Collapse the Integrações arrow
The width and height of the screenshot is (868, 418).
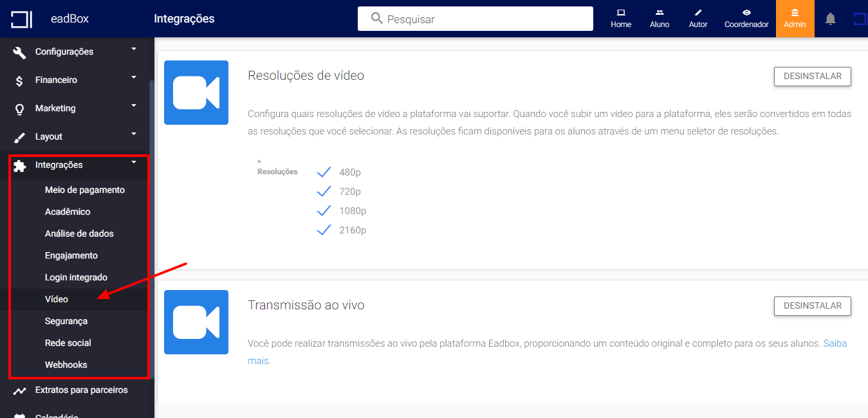tap(134, 162)
